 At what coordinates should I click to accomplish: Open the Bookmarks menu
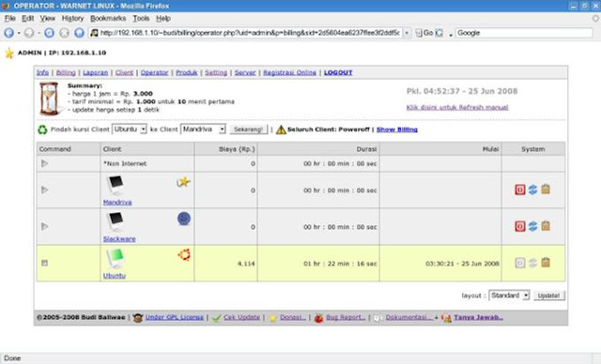click(x=108, y=19)
